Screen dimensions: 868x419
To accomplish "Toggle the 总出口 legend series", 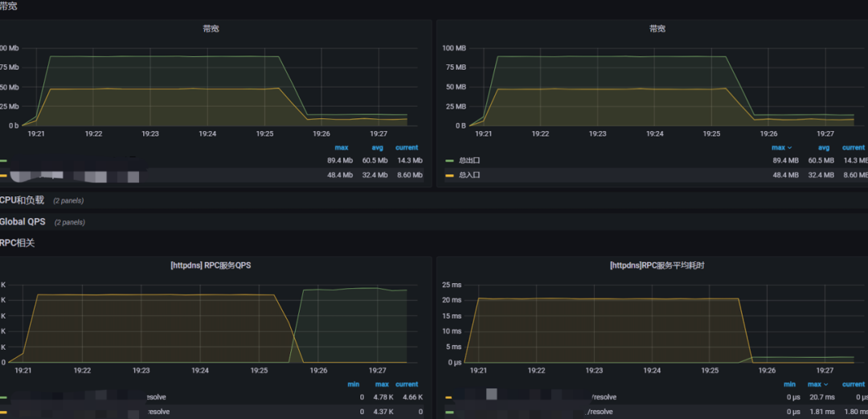I will click(x=469, y=160).
